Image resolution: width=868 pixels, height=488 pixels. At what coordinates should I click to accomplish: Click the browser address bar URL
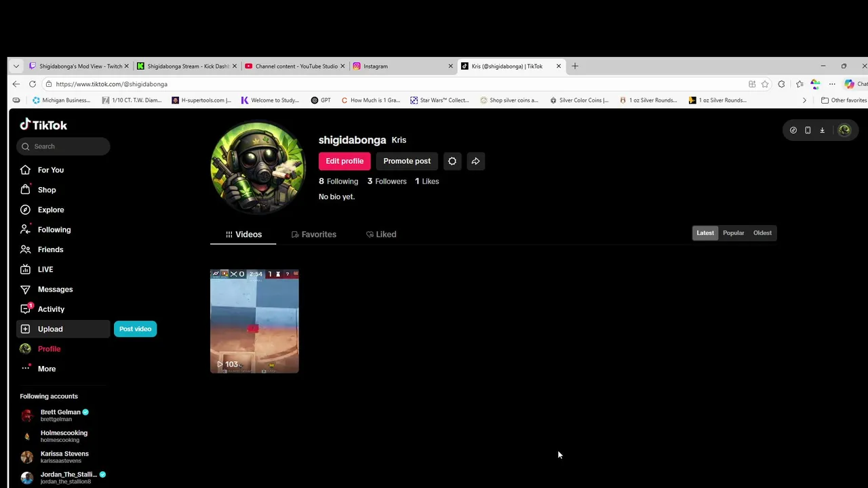(x=112, y=84)
